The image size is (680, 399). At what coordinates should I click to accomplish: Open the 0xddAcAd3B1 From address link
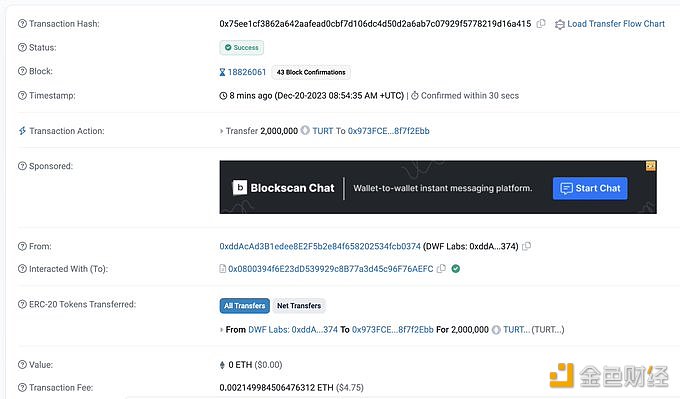click(x=320, y=246)
